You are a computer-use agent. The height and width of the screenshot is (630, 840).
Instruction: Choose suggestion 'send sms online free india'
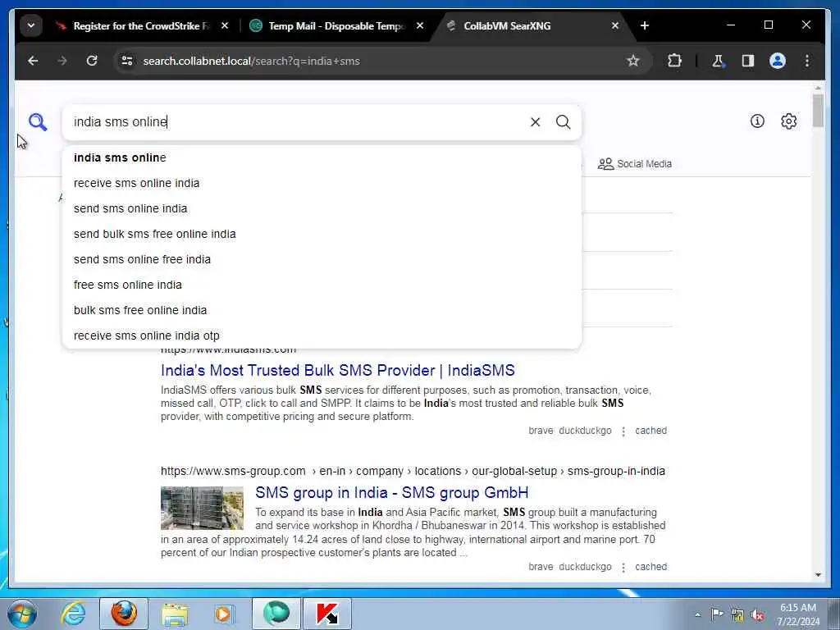coord(322,259)
